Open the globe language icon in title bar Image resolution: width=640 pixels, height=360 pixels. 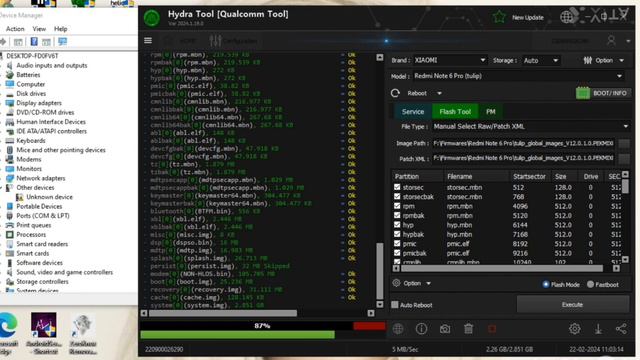click(x=567, y=17)
